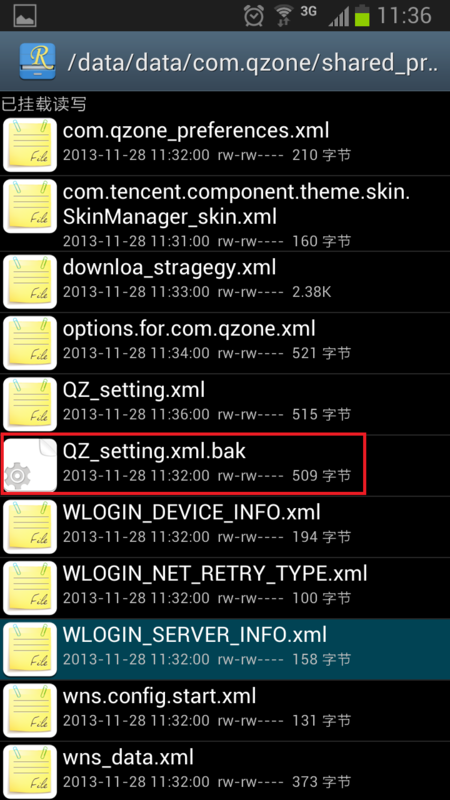
Task: Open the QZ_setting.xml file entry
Action: point(225,404)
